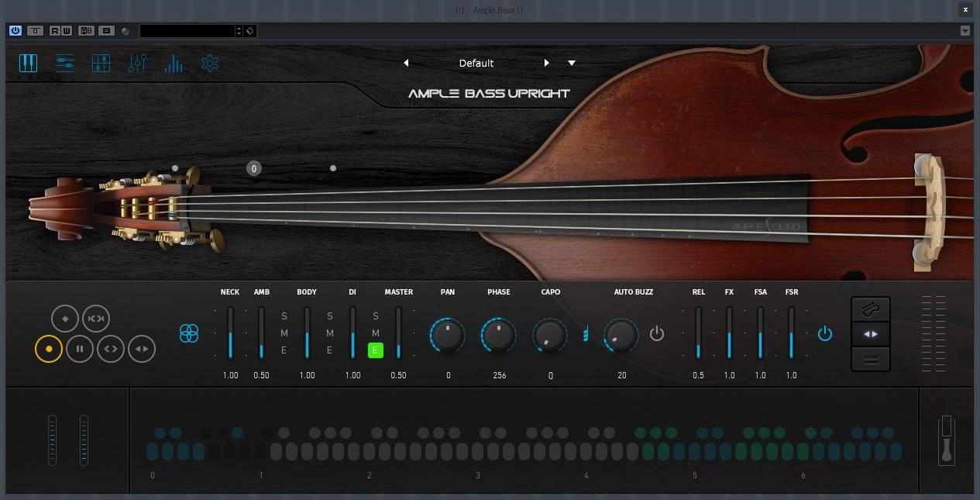Click the fit-width arrows circle button
Image resolution: width=980 pixels, height=500 pixels.
click(x=96, y=319)
